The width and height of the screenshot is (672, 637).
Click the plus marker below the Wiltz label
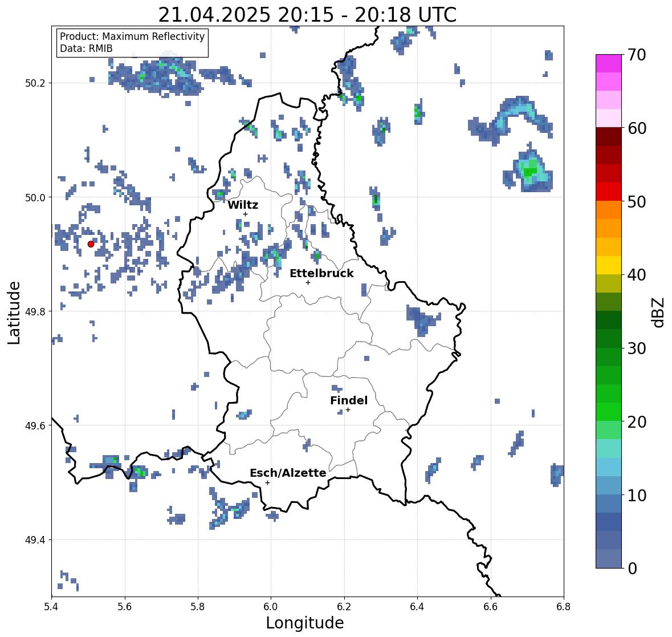point(245,214)
